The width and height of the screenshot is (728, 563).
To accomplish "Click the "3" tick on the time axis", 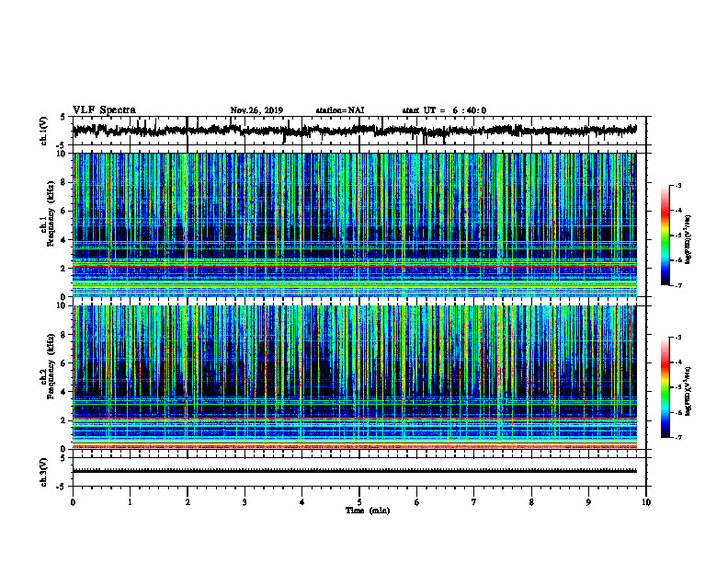I will click(245, 502).
